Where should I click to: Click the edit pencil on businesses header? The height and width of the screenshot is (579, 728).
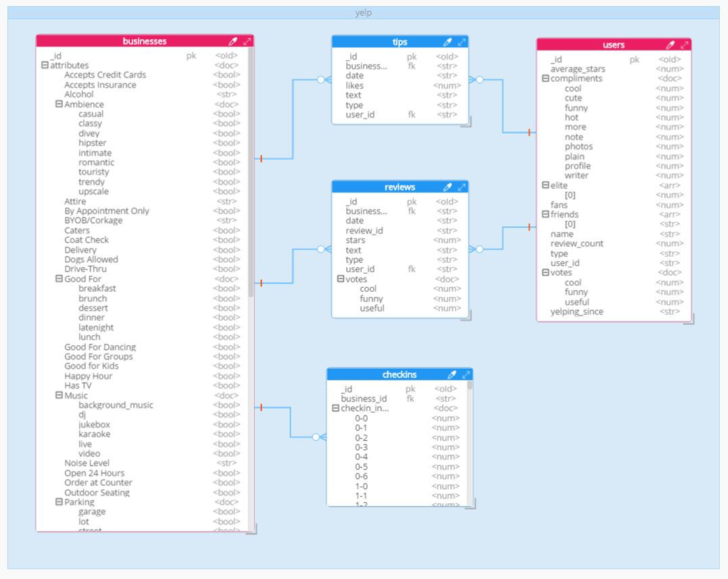pos(235,41)
